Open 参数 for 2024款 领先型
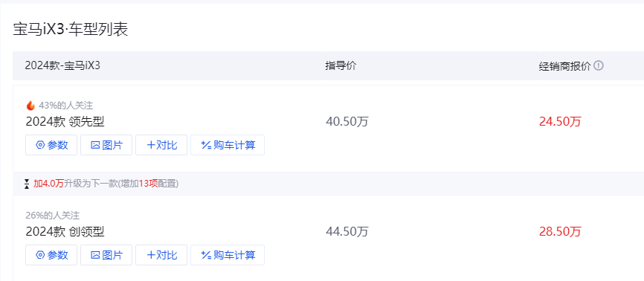The image size is (644, 281). 51,145
